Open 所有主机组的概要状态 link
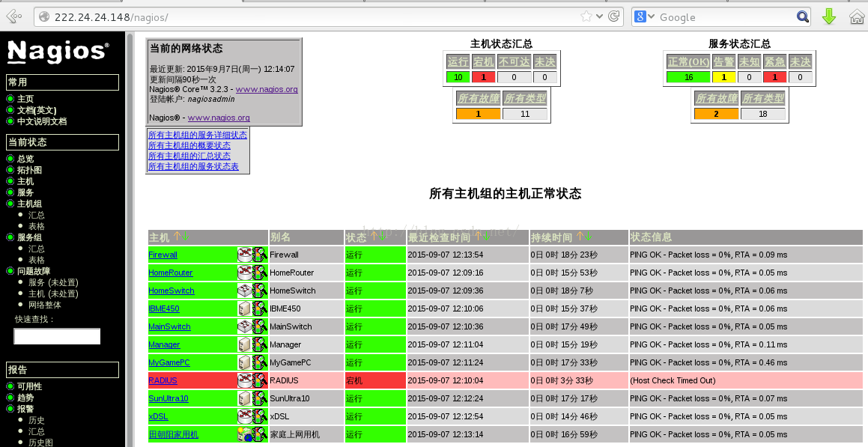The height and width of the screenshot is (447, 868). coord(189,145)
